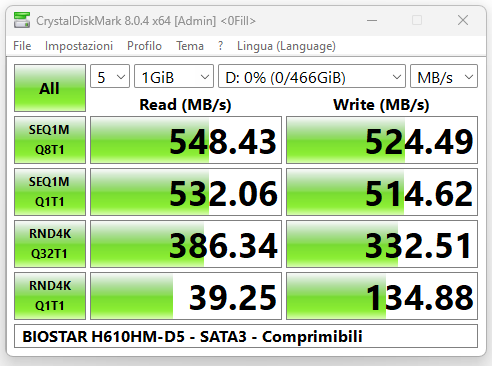Click the SEQ1M Q8T1 write result 524.49
Image resolution: width=492 pixels, height=366 pixels.
coord(382,140)
